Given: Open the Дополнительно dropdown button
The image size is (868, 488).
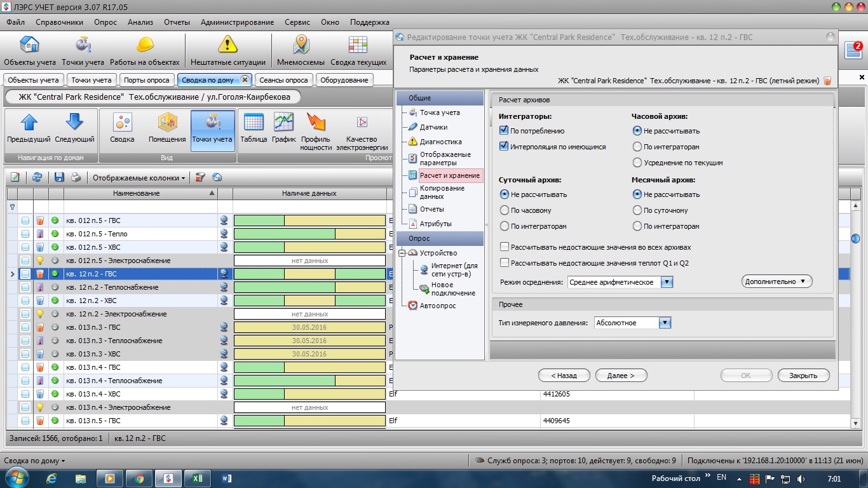Looking at the screenshot, I should (x=776, y=281).
